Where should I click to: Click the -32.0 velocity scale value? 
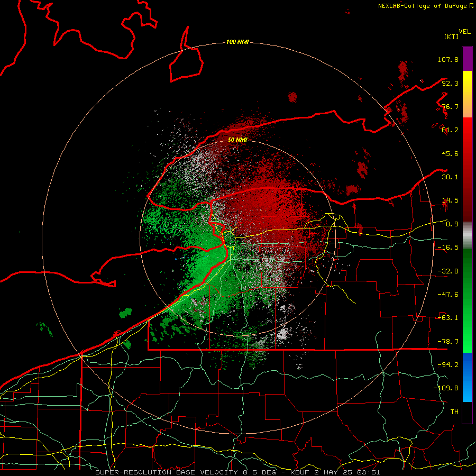[448, 271]
